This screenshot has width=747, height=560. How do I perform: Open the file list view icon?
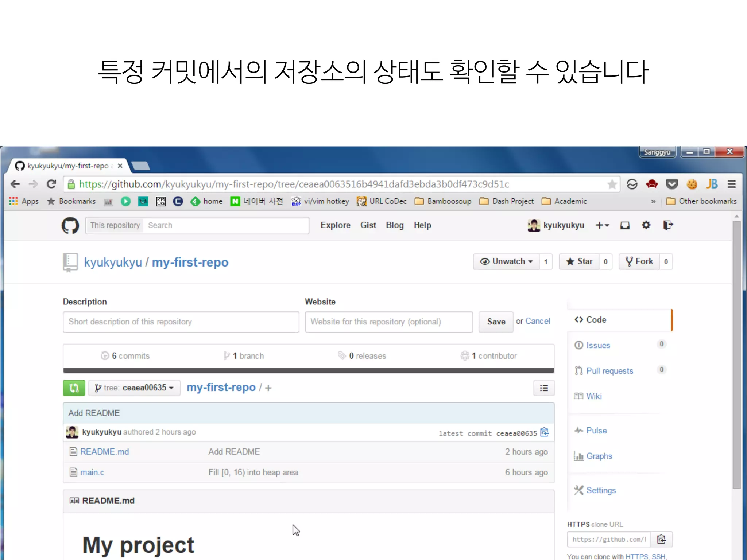(x=544, y=388)
